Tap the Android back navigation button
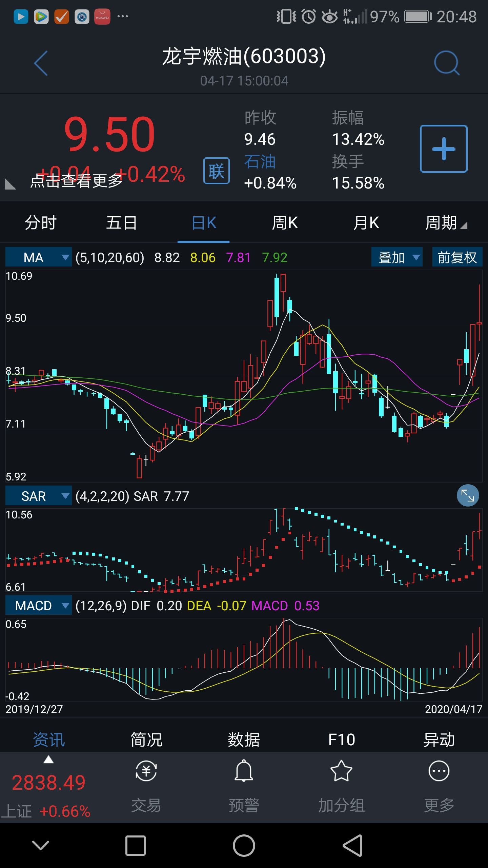 click(x=352, y=846)
